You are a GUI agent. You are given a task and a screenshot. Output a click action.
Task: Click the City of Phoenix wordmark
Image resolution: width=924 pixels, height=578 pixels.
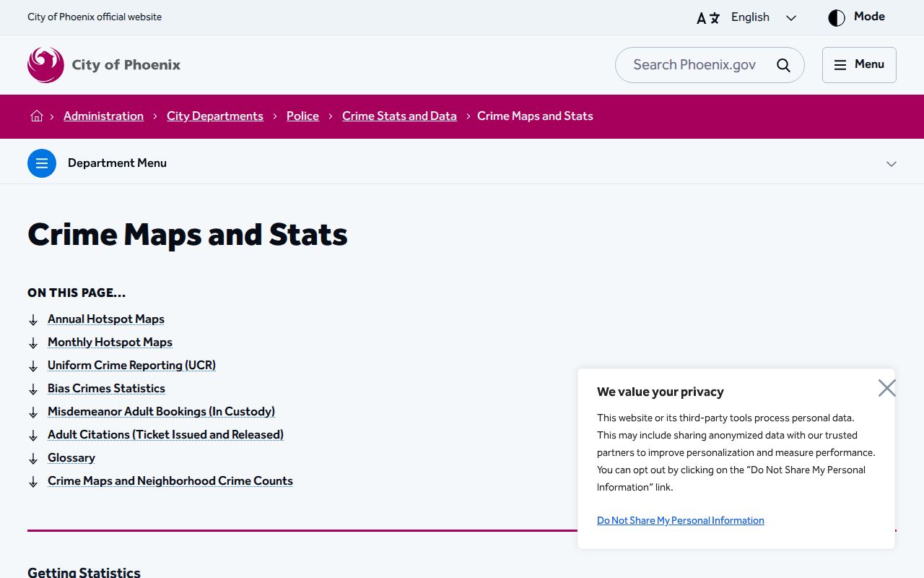coord(126,65)
